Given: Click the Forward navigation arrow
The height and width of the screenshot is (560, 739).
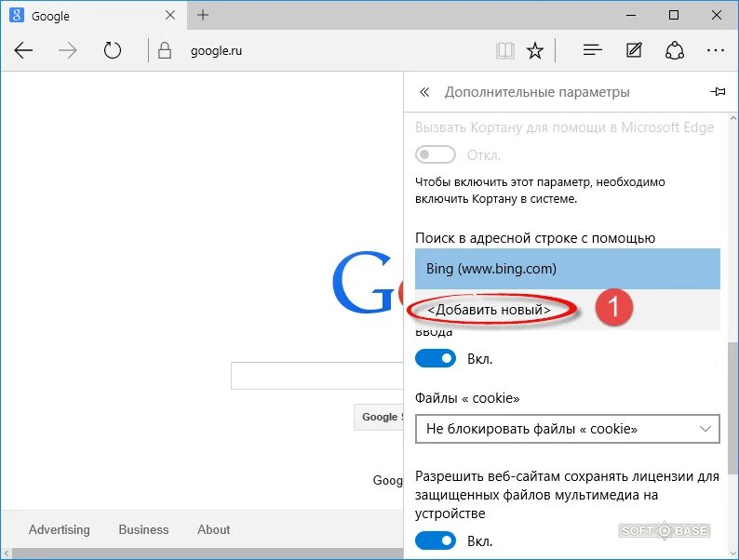Looking at the screenshot, I should click(67, 50).
